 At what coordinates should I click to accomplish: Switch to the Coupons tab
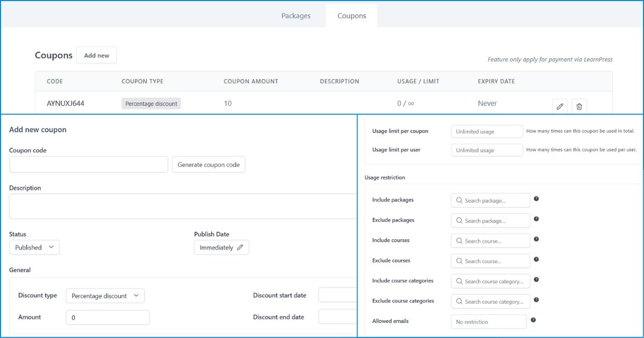352,16
